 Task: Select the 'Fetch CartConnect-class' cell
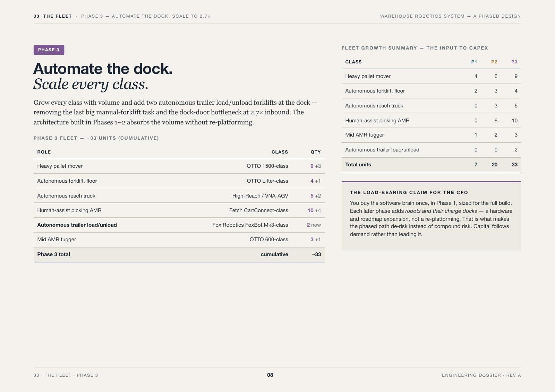coord(259,210)
